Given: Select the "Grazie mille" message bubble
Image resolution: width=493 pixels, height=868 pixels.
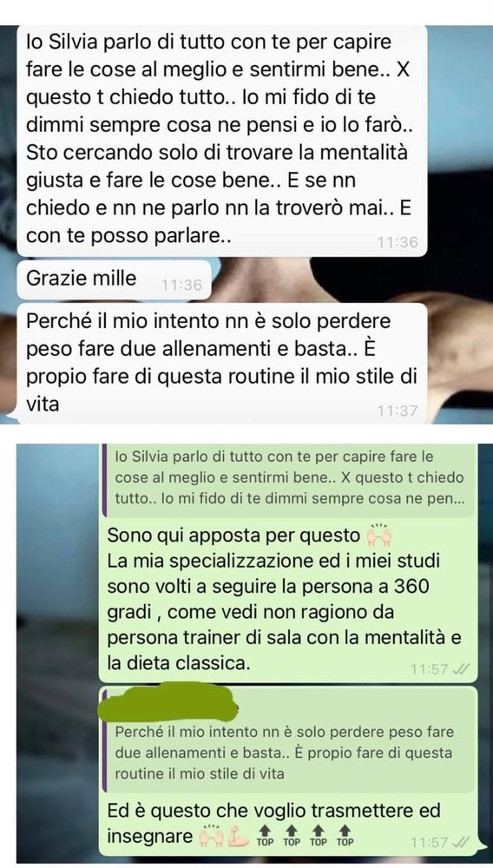Looking at the screenshot, I should tap(114, 279).
